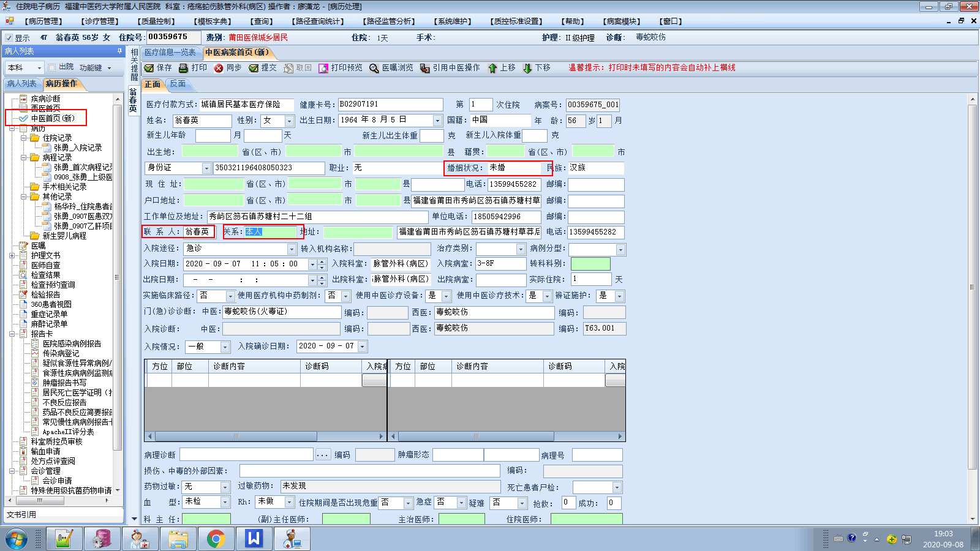
Task: Open 医师自查 in the tree
Action: pos(45,265)
